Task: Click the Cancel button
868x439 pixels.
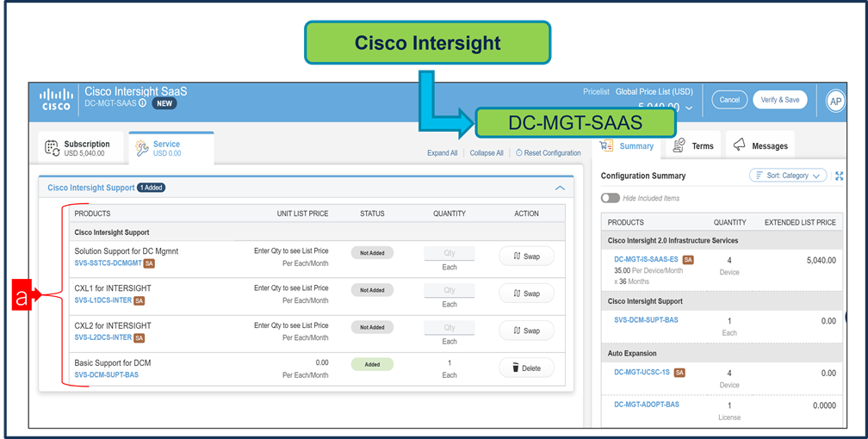Action: pyautogui.click(x=729, y=100)
